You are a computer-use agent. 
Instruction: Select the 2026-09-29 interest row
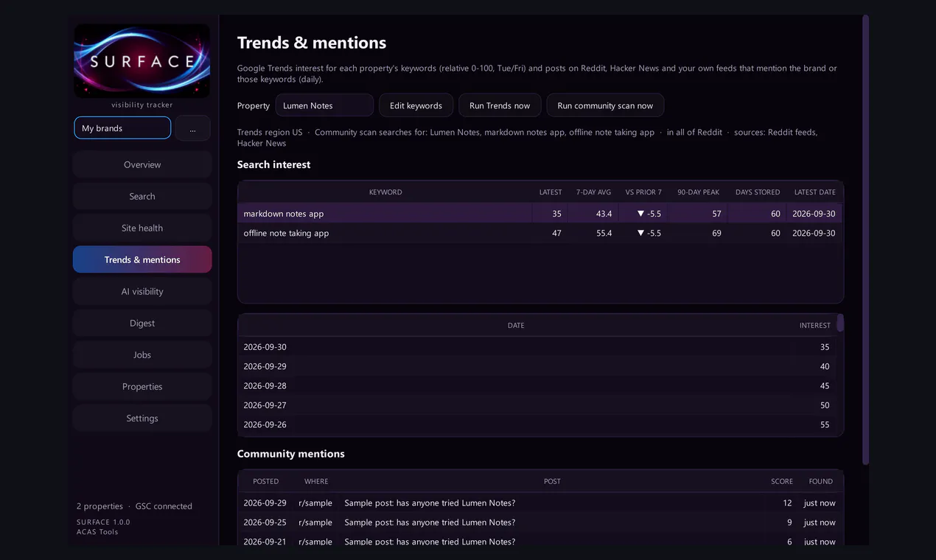[537, 366]
